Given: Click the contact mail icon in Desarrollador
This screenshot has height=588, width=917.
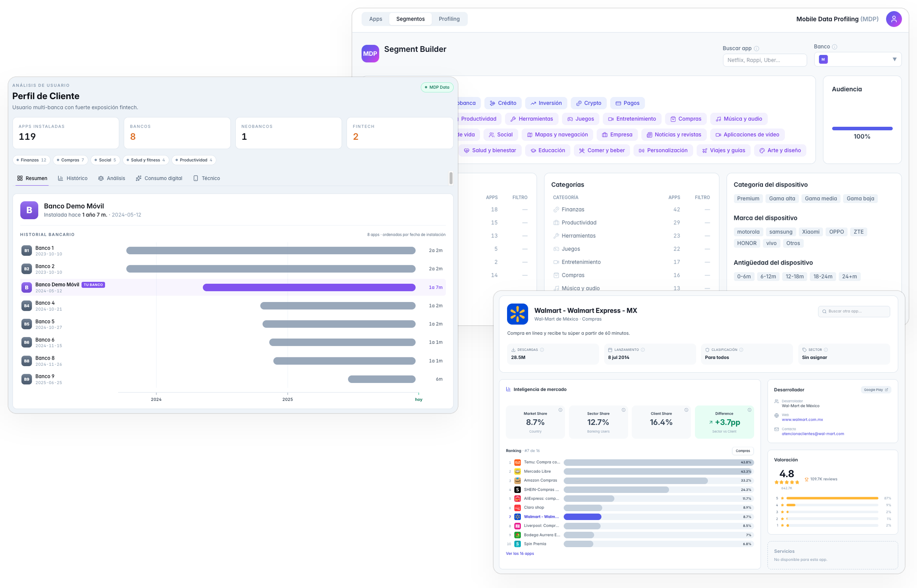Looking at the screenshot, I should click(x=776, y=430).
